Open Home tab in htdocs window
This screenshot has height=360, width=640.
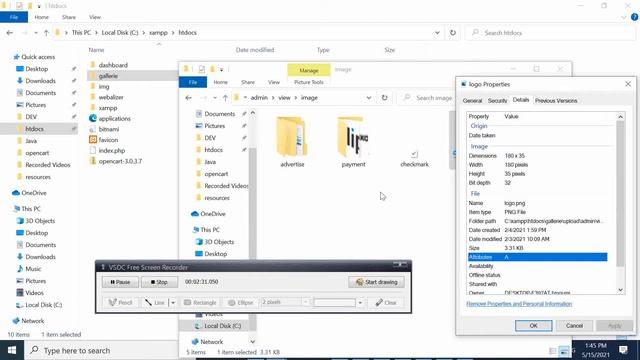pyautogui.click(x=41, y=17)
